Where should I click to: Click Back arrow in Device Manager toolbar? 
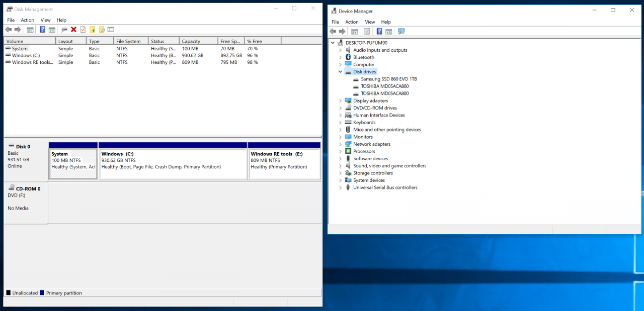click(334, 31)
